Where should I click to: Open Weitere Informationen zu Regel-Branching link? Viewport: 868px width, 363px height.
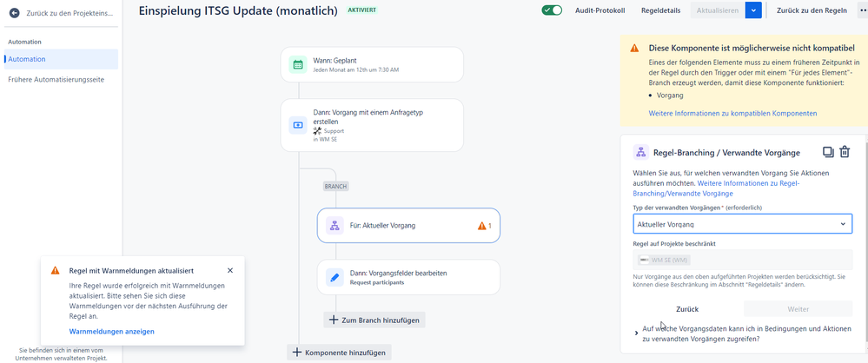[716, 188]
